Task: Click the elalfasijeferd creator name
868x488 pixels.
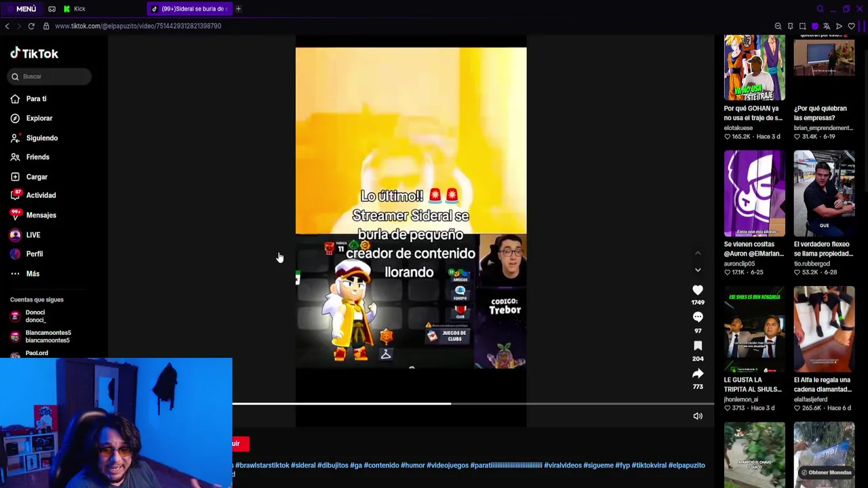Action: click(811, 400)
